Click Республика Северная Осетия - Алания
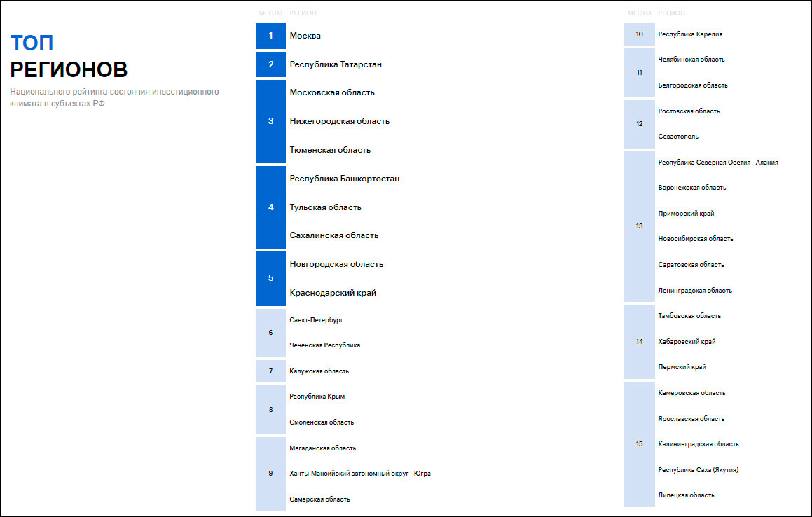 [718, 163]
